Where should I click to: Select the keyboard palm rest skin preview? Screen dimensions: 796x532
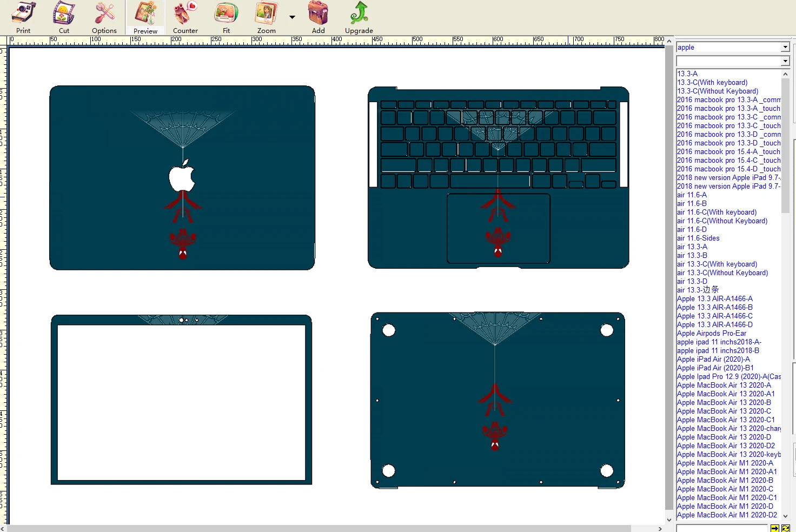pyautogui.click(x=498, y=177)
